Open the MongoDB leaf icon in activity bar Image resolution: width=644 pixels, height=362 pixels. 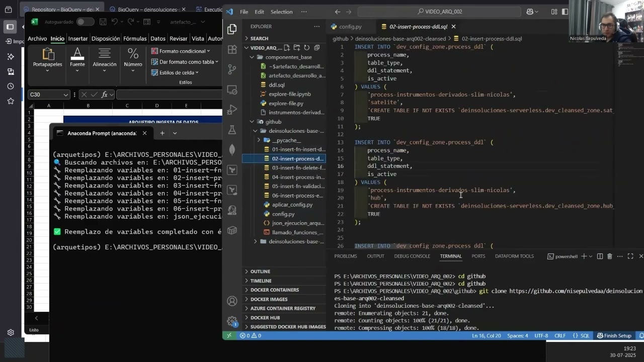(232, 150)
